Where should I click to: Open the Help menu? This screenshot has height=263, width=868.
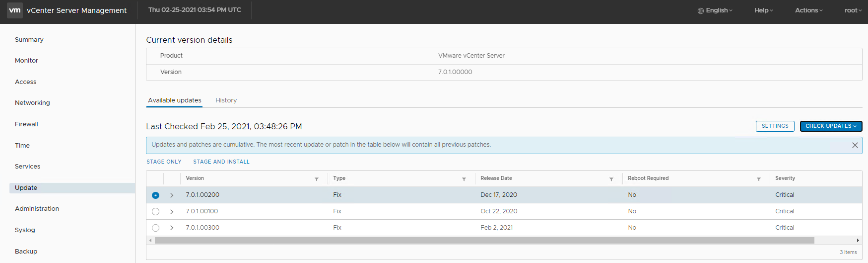tap(764, 10)
